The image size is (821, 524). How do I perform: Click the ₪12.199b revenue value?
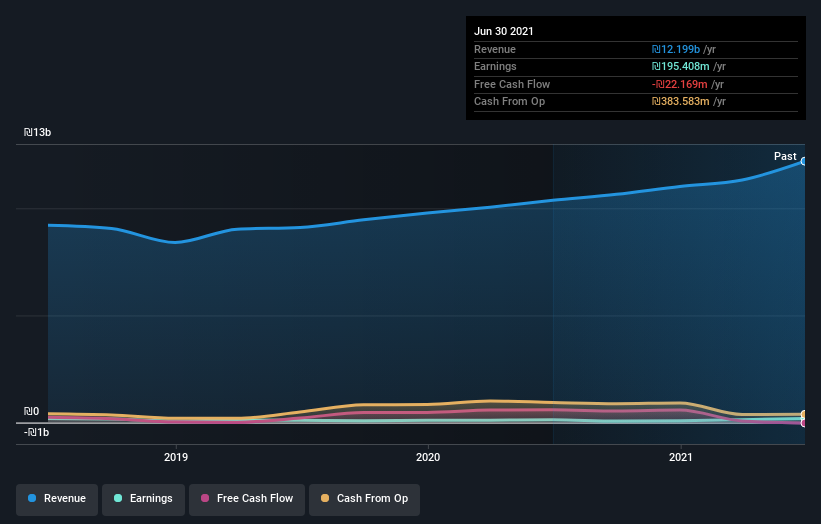pyautogui.click(x=675, y=49)
